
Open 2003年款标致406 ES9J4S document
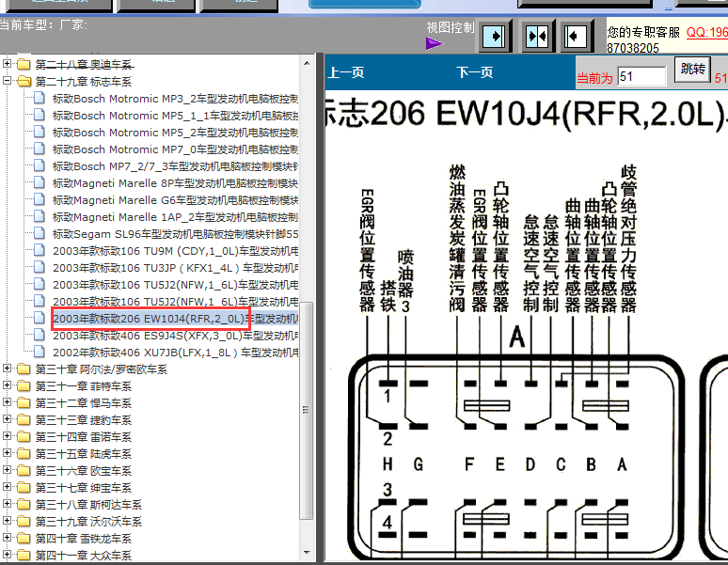pyautogui.click(x=175, y=336)
